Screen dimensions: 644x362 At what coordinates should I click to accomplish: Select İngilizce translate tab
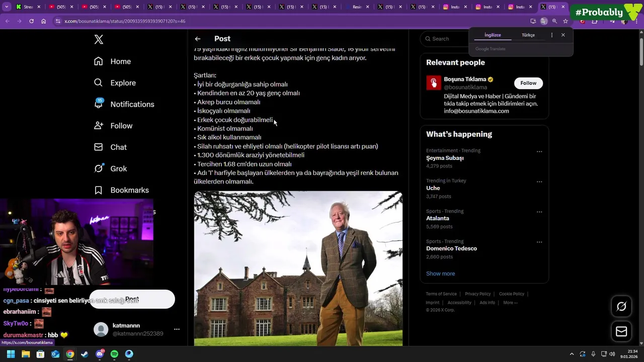[493, 35]
